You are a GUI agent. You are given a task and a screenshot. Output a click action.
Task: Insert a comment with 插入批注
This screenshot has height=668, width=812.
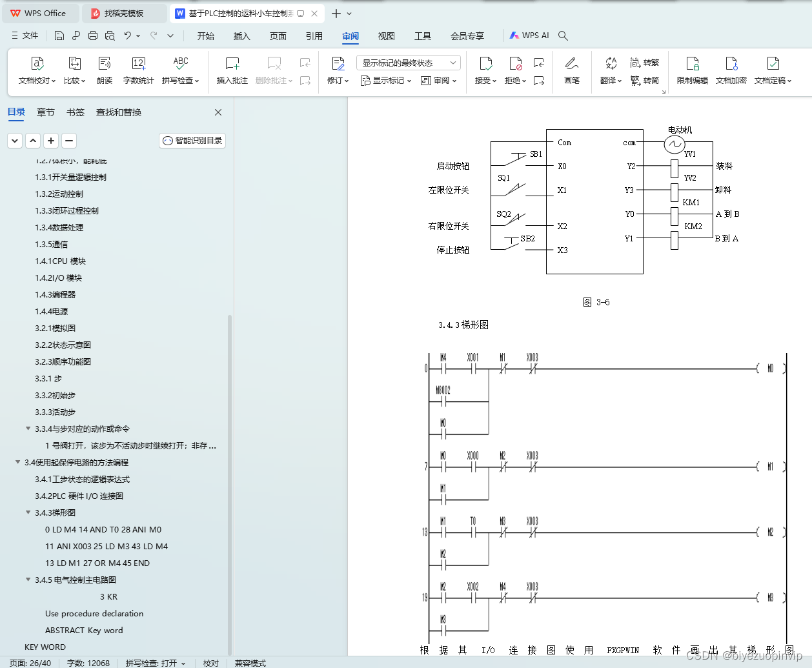[232, 71]
